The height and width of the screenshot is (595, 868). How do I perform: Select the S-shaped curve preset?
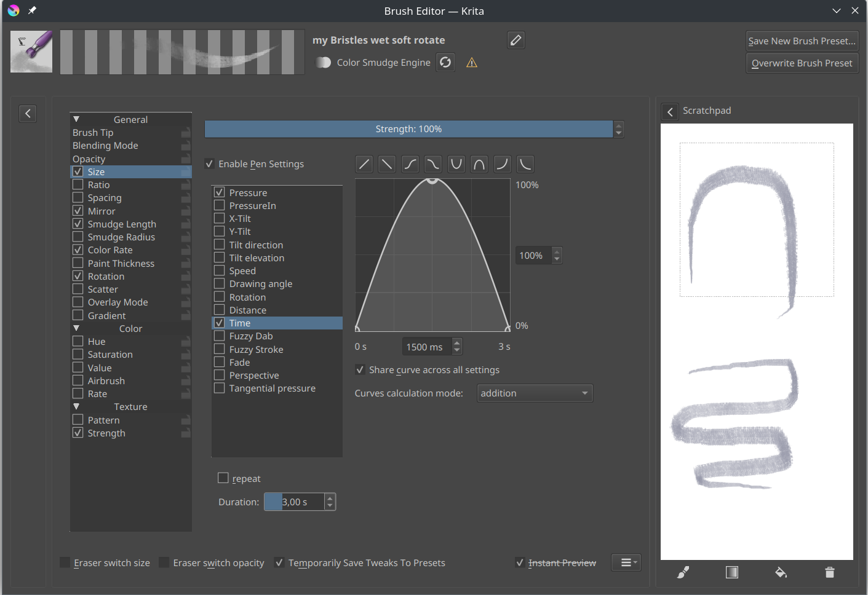click(x=410, y=164)
